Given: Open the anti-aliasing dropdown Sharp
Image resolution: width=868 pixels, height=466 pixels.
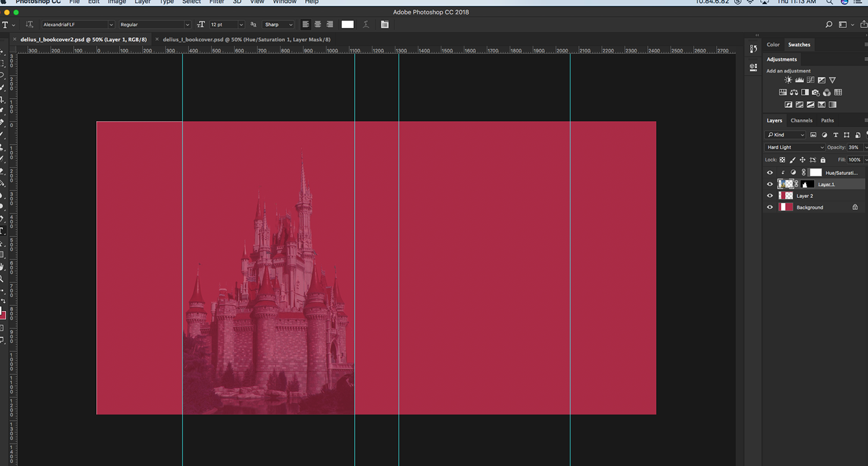Looking at the screenshot, I should (x=278, y=24).
